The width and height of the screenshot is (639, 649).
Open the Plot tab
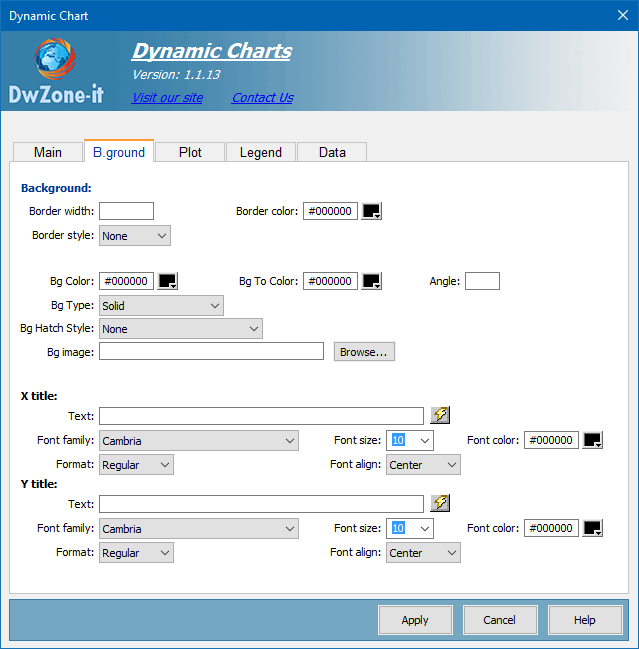[190, 152]
